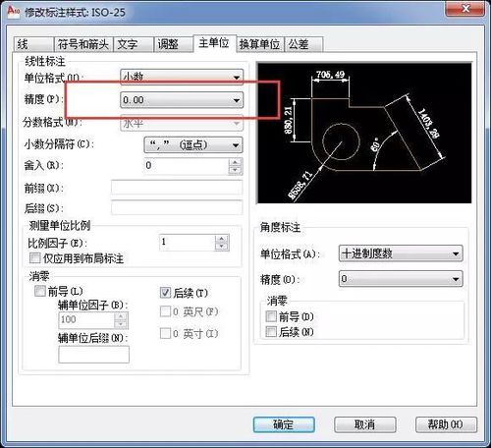Enable angular 前导(D) zero suppression checkbox
The width and height of the screenshot is (491, 448).
[271, 316]
